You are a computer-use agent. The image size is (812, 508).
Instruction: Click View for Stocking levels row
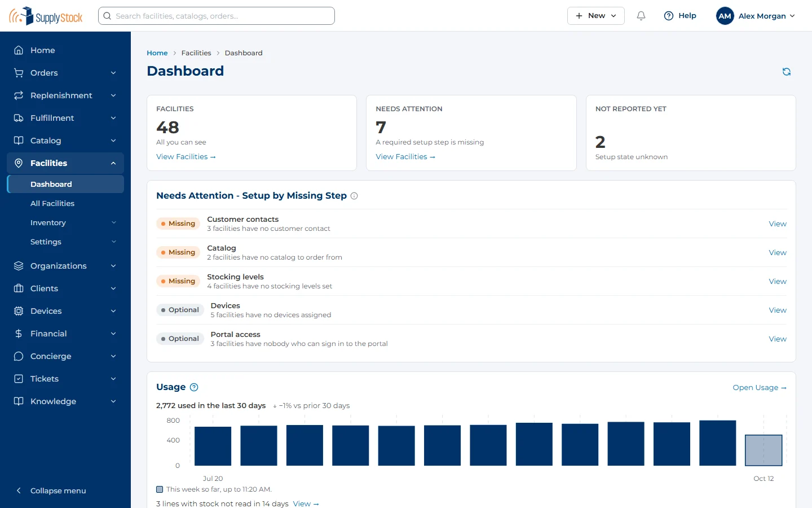(x=778, y=282)
